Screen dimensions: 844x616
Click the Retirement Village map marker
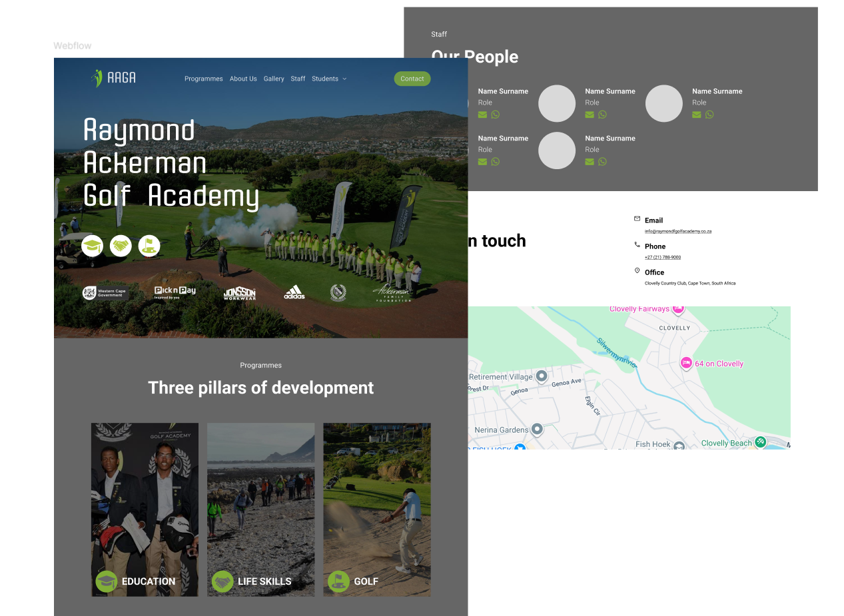tap(542, 376)
